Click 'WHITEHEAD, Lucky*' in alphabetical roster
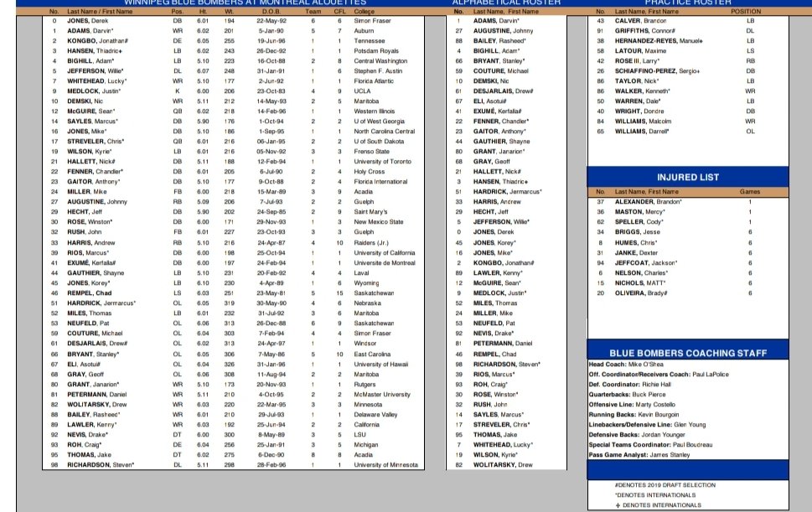812x512 pixels. point(503,445)
